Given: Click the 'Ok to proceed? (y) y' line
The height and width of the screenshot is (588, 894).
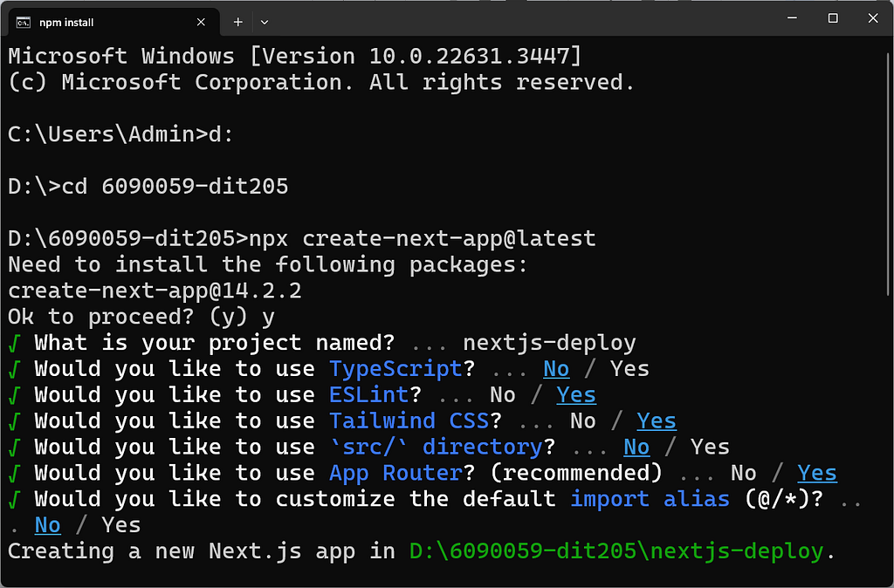Looking at the screenshot, I should 141,317.
